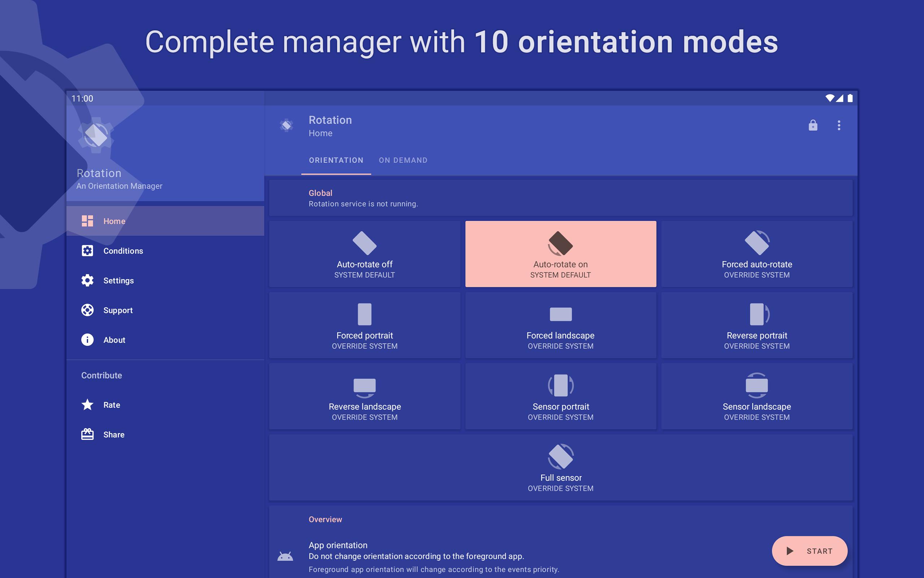Tap the cellular signal status icon

tap(840, 98)
